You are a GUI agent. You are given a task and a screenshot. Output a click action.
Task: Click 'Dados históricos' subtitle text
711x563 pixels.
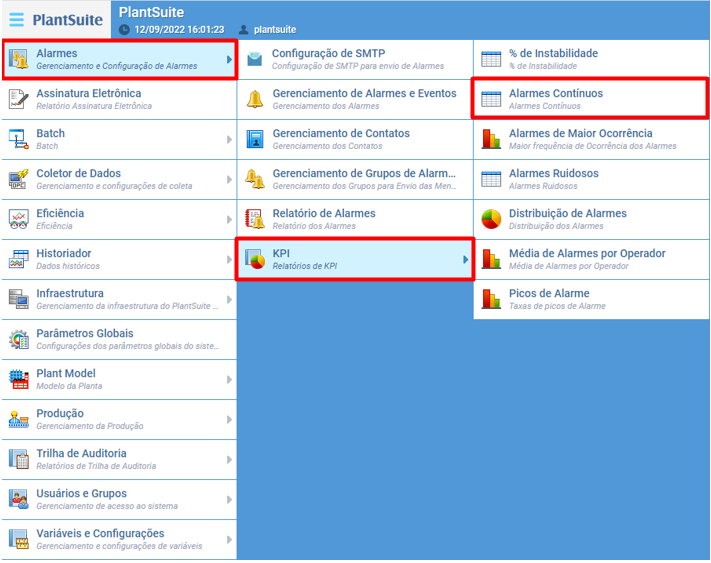68,266
